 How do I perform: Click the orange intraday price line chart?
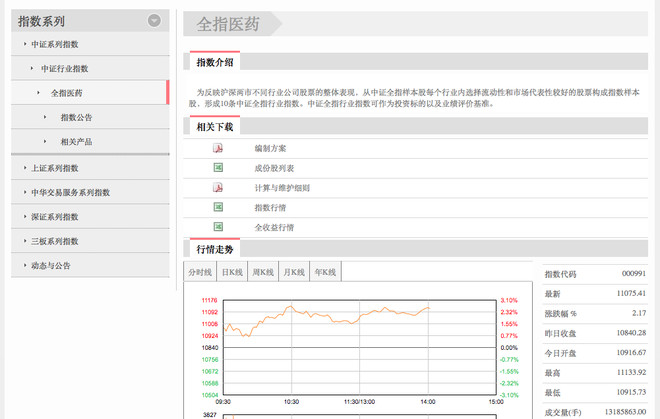[x=327, y=320]
